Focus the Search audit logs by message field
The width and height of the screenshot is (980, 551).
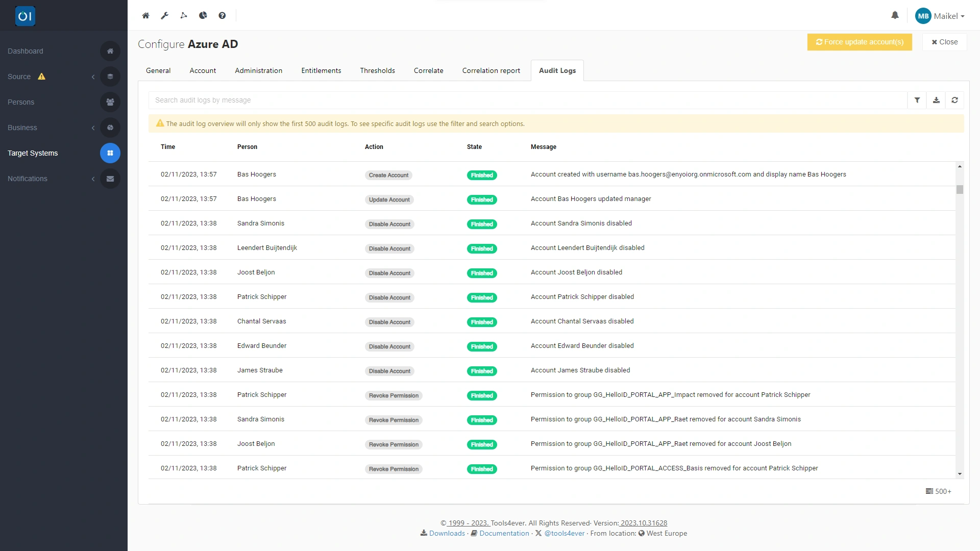528,100
